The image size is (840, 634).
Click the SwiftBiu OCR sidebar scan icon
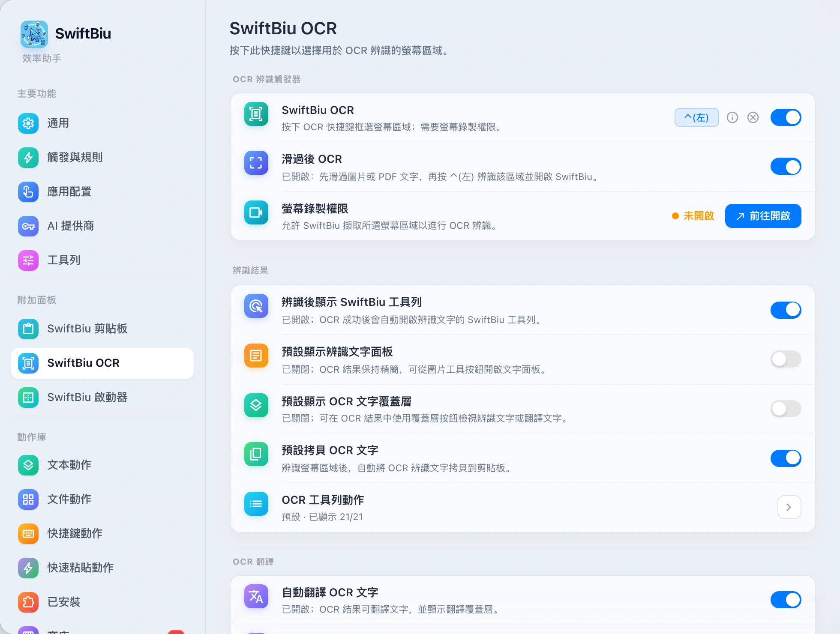pyautogui.click(x=28, y=363)
